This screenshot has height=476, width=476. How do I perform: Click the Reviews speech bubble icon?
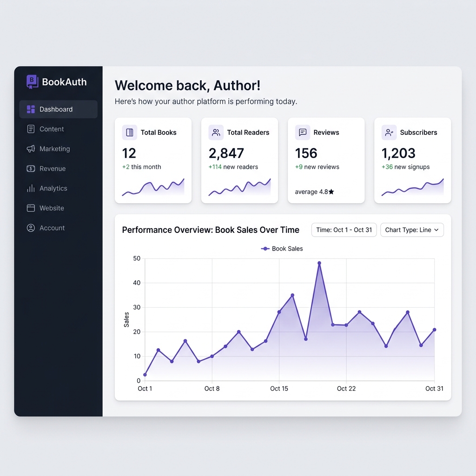(x=303, y=132)
